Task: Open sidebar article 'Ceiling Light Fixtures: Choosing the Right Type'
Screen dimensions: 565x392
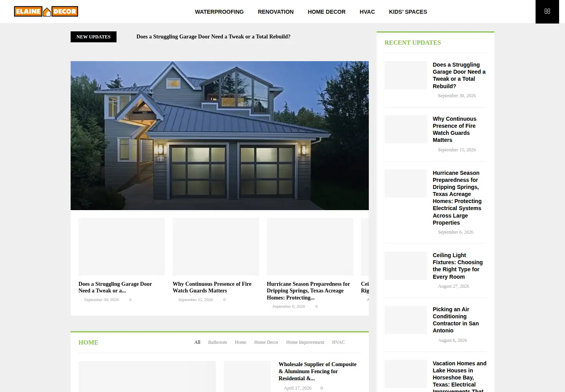Action: click(x=457, y=266)
